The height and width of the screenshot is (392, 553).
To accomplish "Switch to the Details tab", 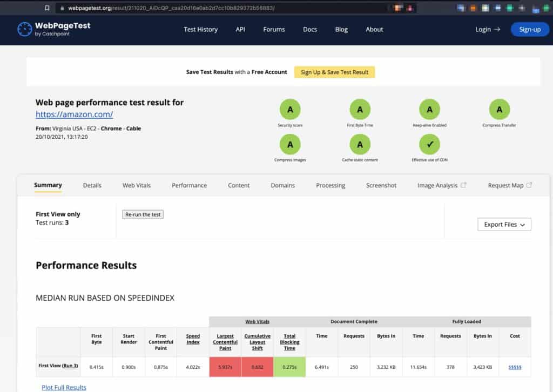I will pyautogui.click(x=92, y=185).
